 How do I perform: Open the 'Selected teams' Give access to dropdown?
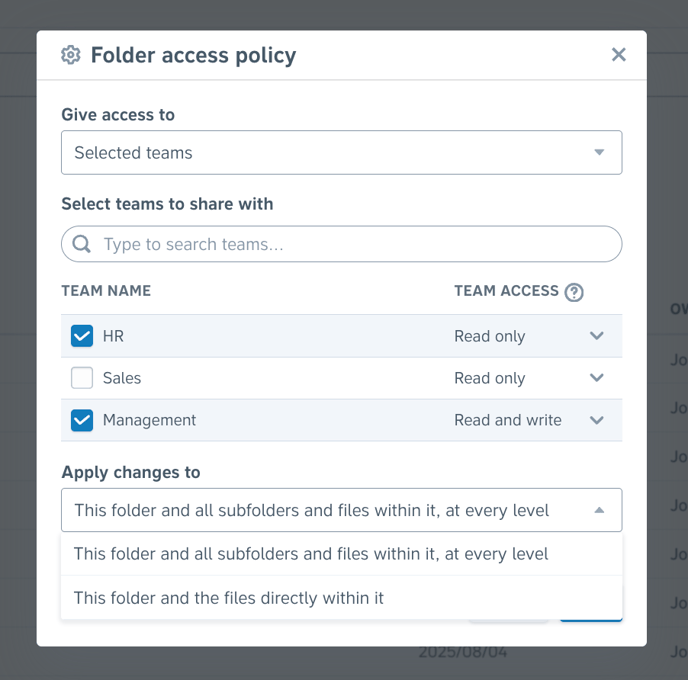[x=341, y=152]
